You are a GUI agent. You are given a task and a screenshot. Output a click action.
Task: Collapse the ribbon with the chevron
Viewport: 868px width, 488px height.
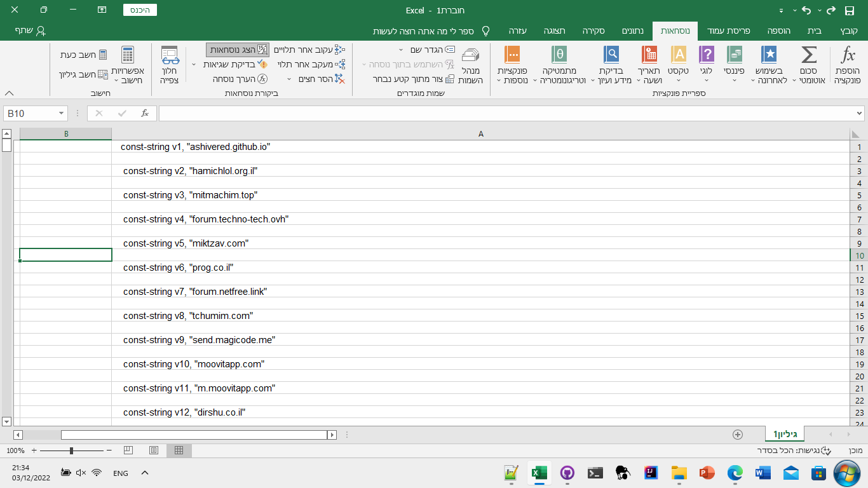pos(9,93)
